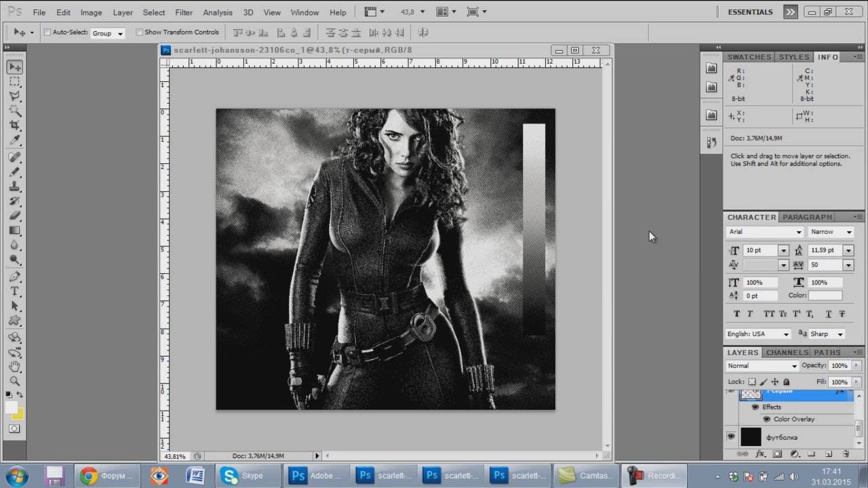Enable Show Transform Controls checkbox

pos(140,32)
